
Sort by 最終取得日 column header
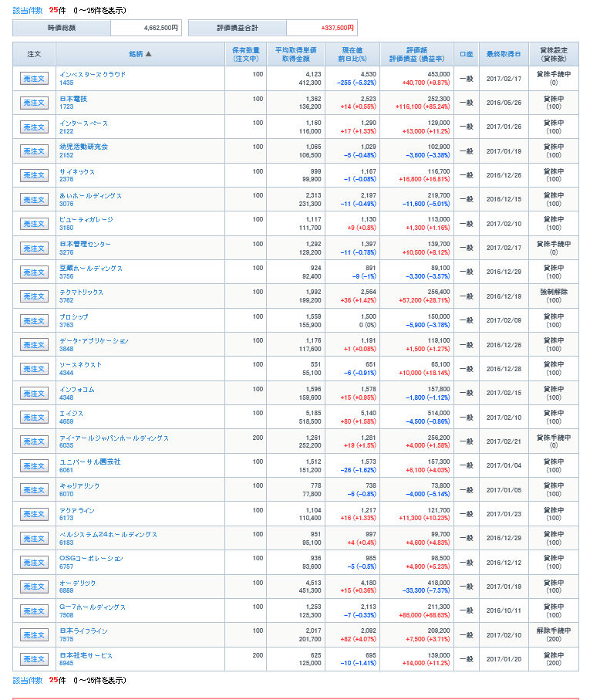point(504,54)
